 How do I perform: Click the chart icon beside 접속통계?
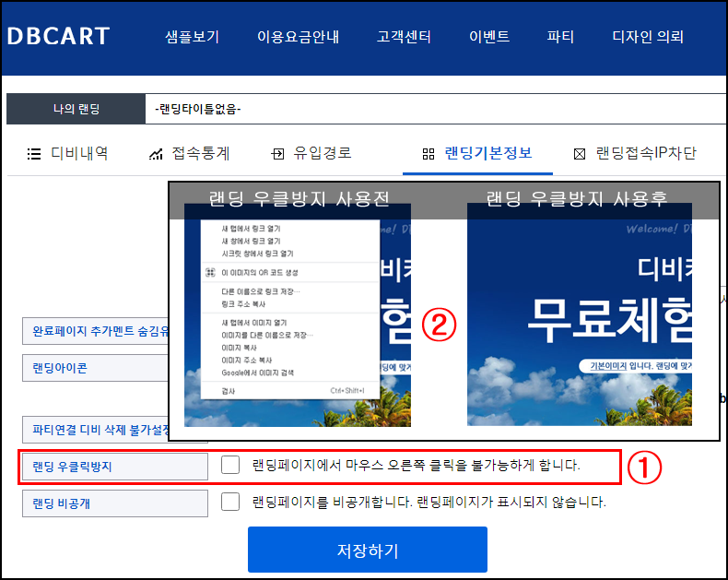156,154
